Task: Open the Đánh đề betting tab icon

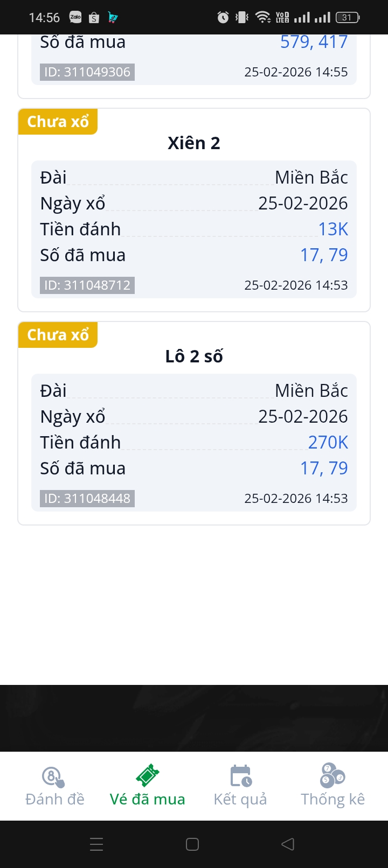Action: 53,776
